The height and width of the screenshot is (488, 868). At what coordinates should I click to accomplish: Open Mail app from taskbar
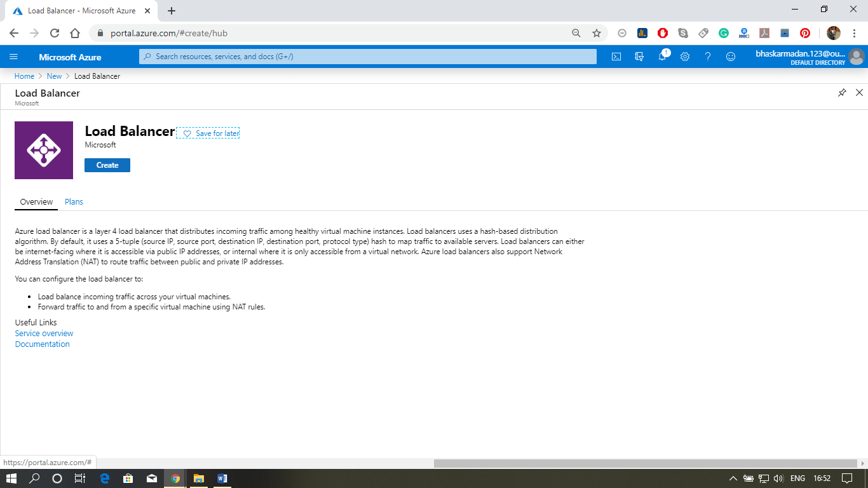pos(151,478)
